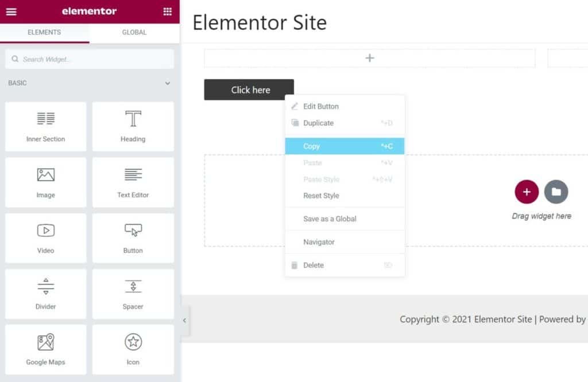The width and height of the screenshot is (588, 382).
Task: Focus the Search Widget input field
Action: 89,59
